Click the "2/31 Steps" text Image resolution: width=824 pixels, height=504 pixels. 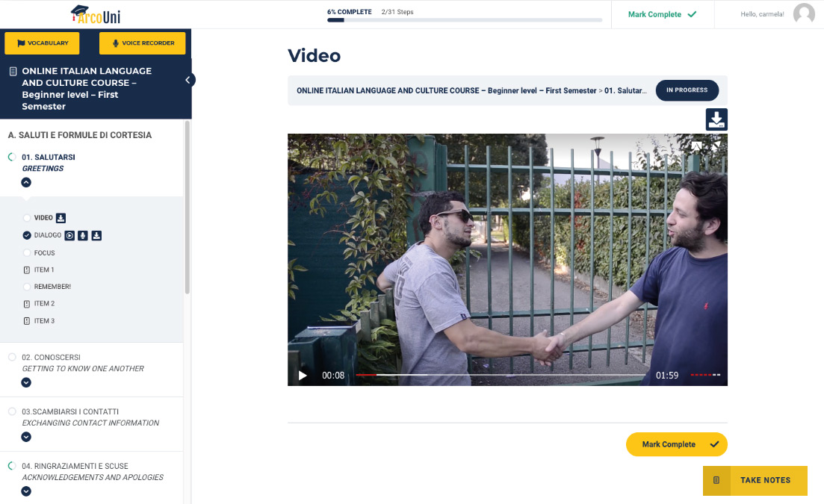point(397,12)
